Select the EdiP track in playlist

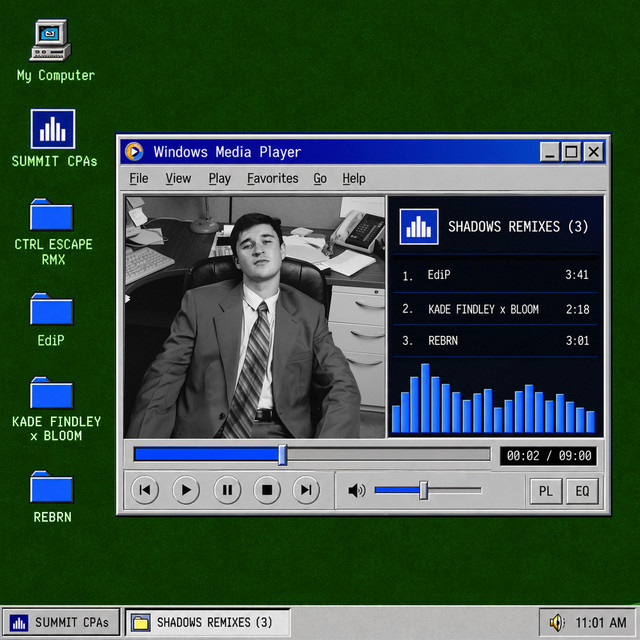point(495,275)
